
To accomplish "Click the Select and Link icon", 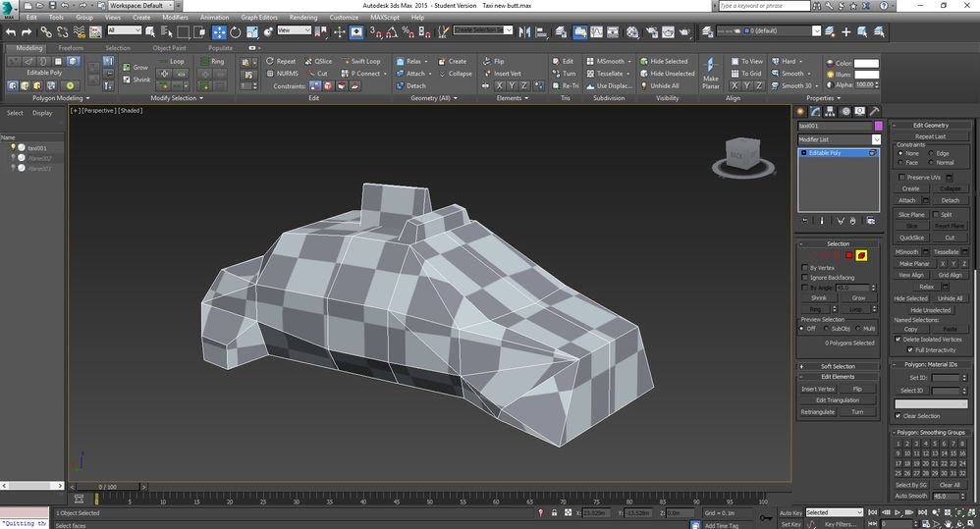I will (x=46, y=31).
